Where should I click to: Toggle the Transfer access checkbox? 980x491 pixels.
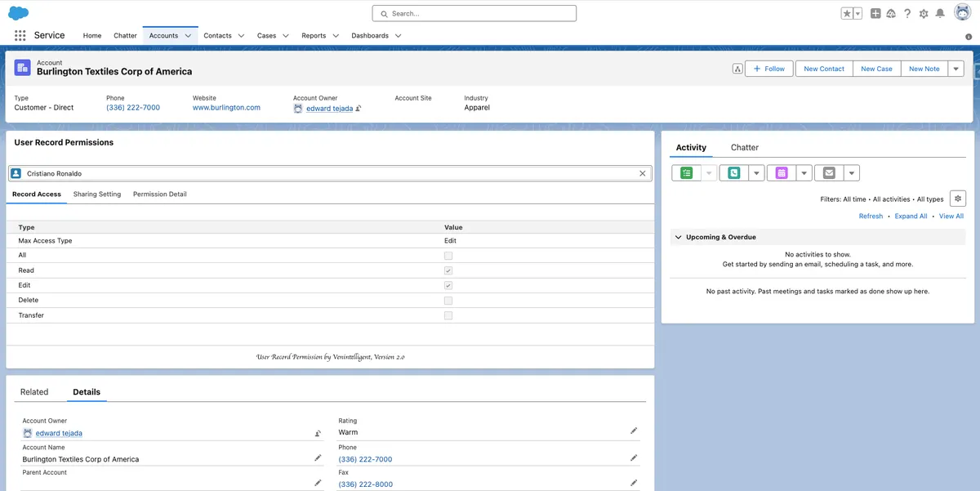click(448, 315)
